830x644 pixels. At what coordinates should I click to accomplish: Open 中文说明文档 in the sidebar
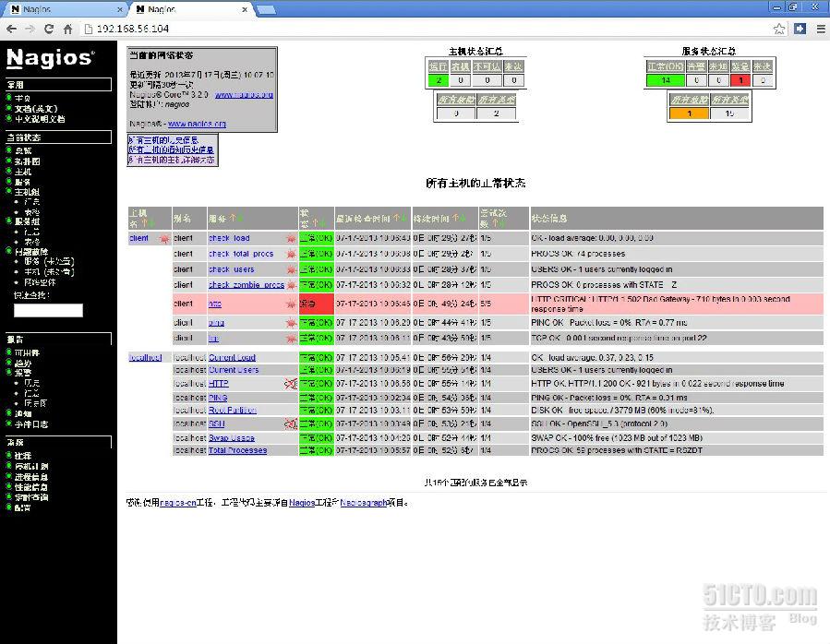[40, 119]
